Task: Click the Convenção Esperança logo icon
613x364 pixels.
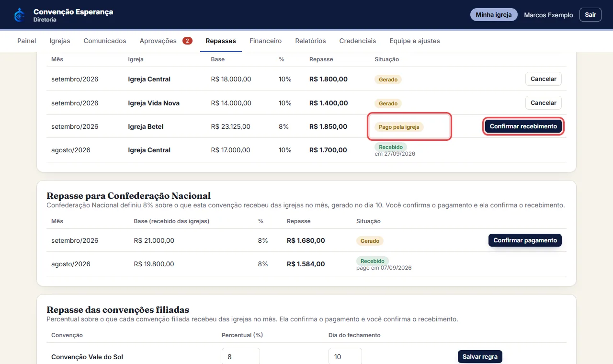Action: 20,15
